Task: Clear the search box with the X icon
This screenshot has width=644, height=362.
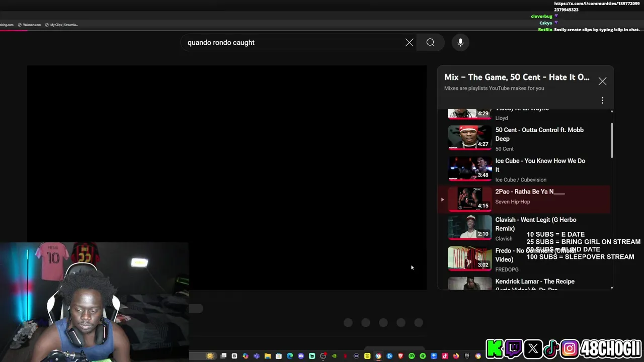Action: coord(409,43)
